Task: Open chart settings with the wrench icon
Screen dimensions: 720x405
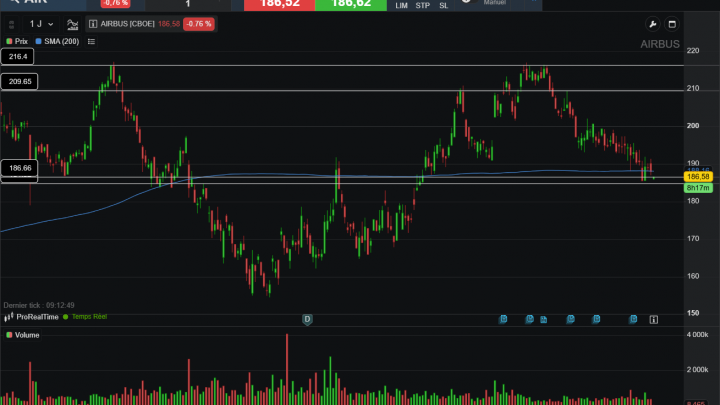Action: point(652,24)
